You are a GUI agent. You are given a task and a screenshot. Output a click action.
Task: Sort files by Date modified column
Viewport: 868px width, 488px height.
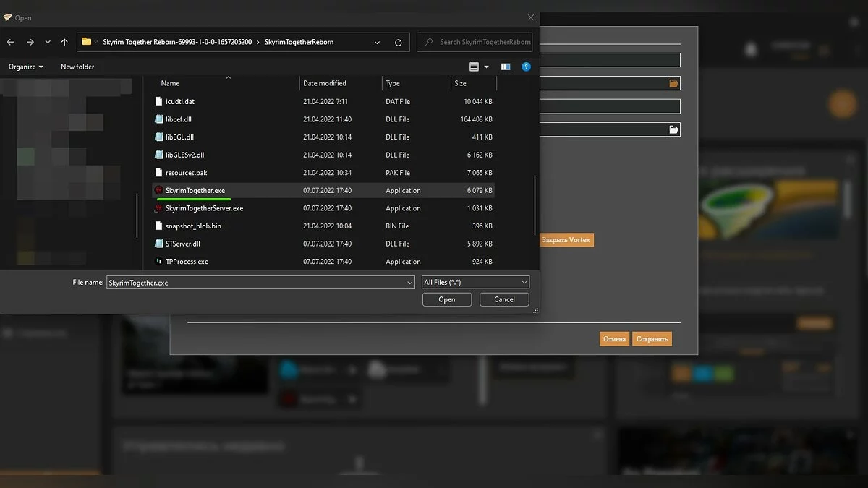[325, 83]
